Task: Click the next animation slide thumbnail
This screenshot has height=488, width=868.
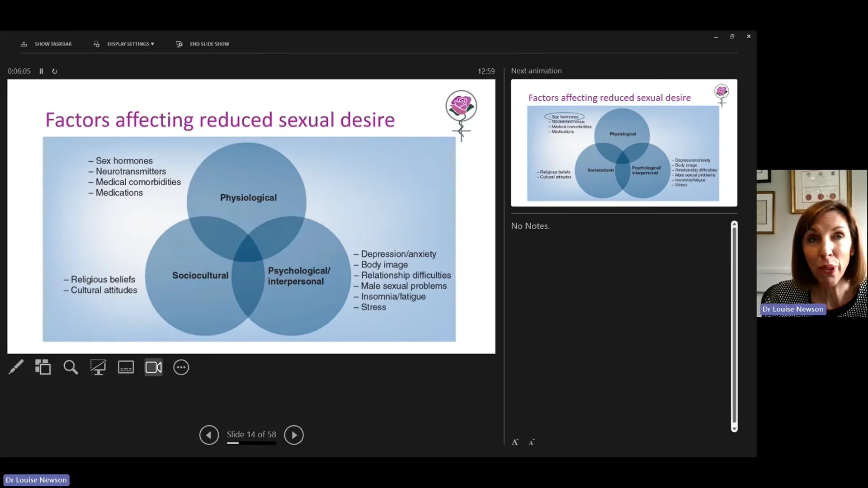Action: coord(624,143)
